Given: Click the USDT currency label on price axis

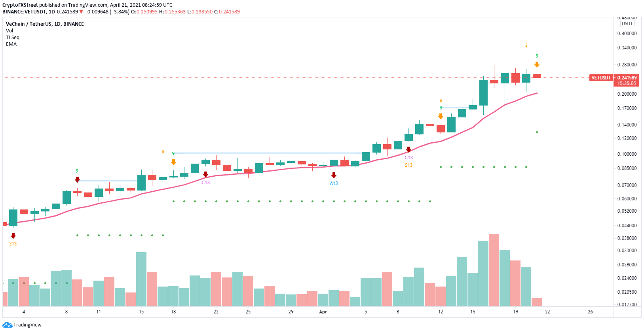Looking at the screenshot, I should pyautogui.click(x=627, y=24).
